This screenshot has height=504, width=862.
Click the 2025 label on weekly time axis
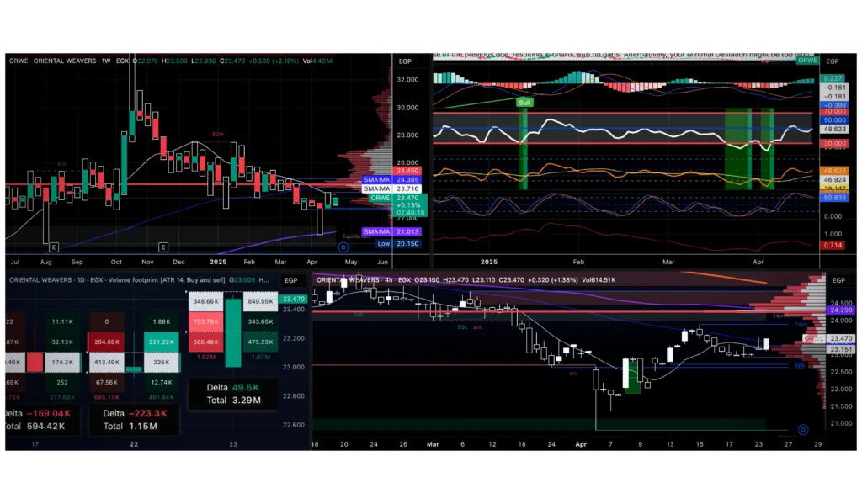pos(218,263)
